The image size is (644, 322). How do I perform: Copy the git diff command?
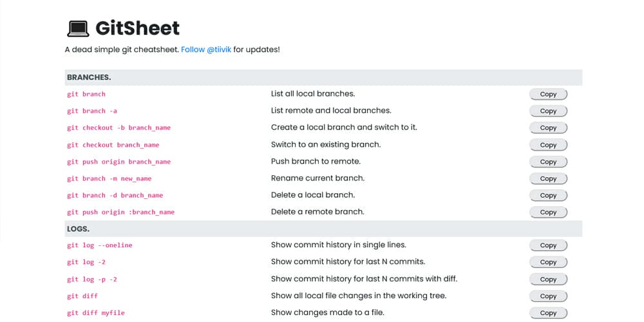548,296
